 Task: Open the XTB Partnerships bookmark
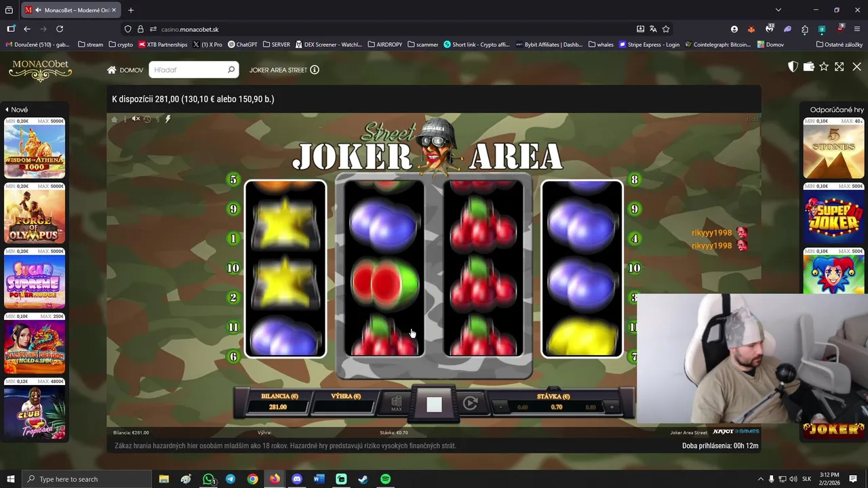(163, 45)
